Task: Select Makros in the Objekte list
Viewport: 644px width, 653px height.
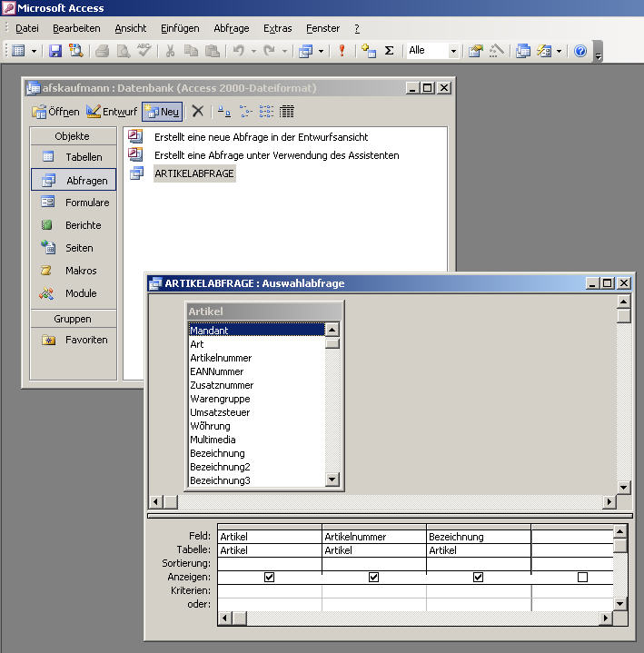Action: tap(74, 271)
